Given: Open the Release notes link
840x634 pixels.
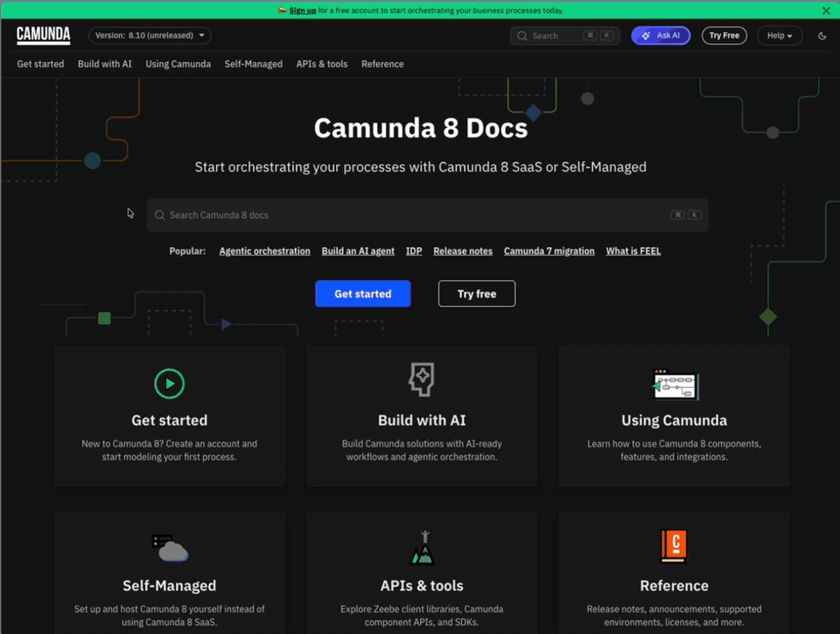Looking at the screenshot, I should coord(463,250).
